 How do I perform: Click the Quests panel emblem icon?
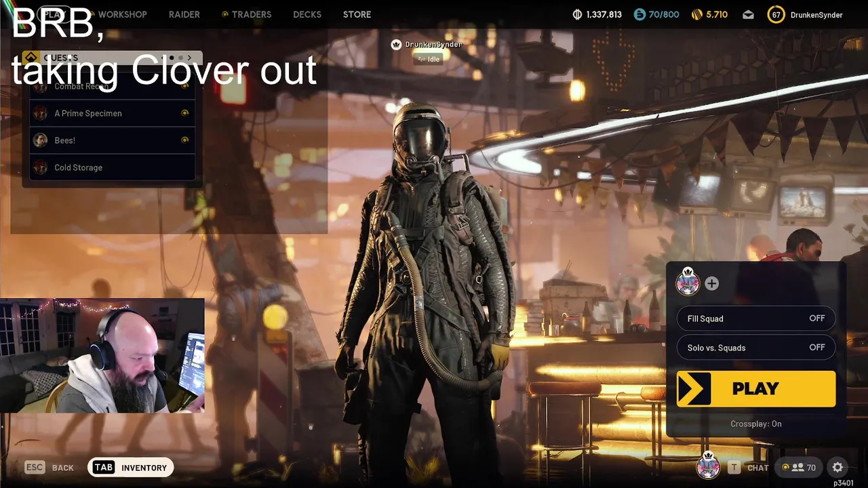coord(30,58)
